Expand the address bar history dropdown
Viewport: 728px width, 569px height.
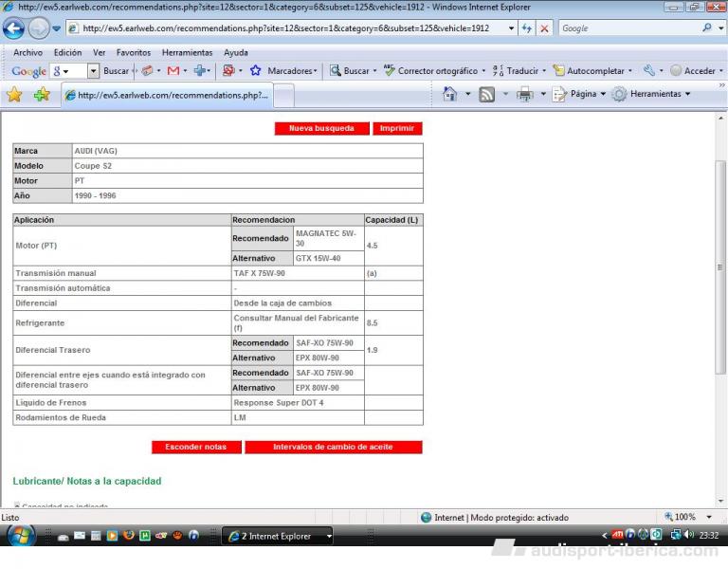(511, 28)
